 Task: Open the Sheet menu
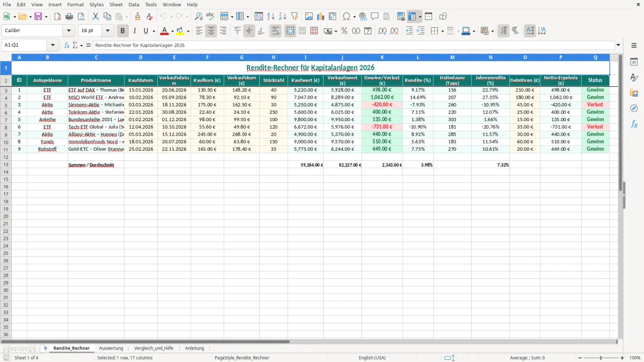coord(116,4)
